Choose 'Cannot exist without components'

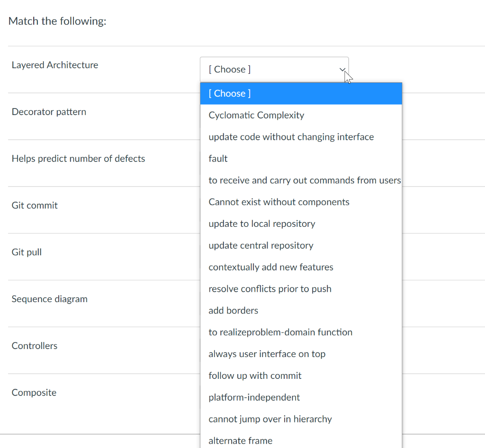279,202
